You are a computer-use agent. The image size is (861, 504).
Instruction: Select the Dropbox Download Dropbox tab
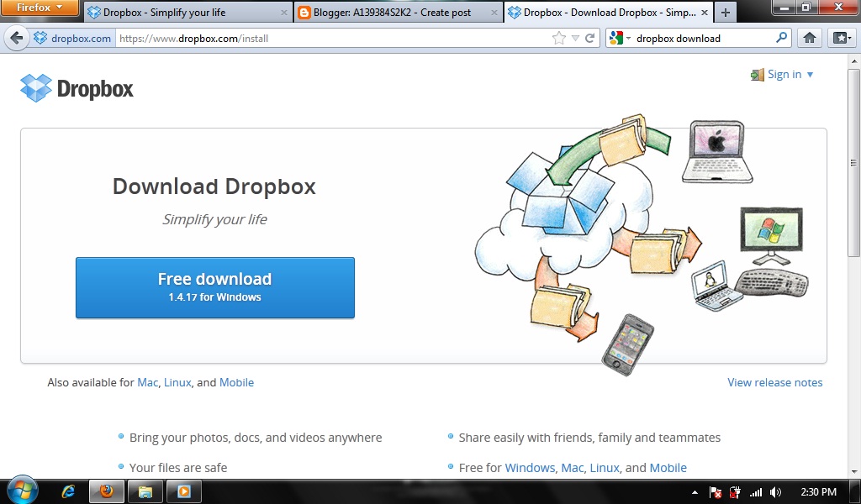tap(609, 12)
